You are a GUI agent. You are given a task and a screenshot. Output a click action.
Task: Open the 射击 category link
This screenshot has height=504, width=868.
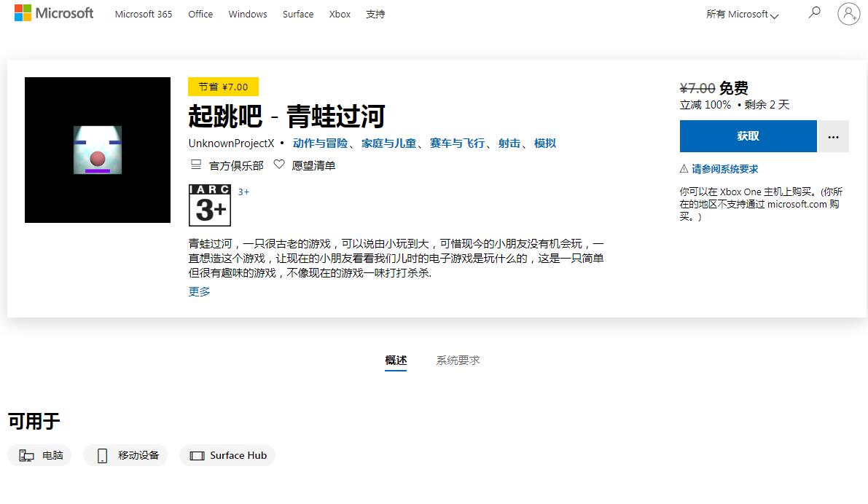(x=509, y=143)
